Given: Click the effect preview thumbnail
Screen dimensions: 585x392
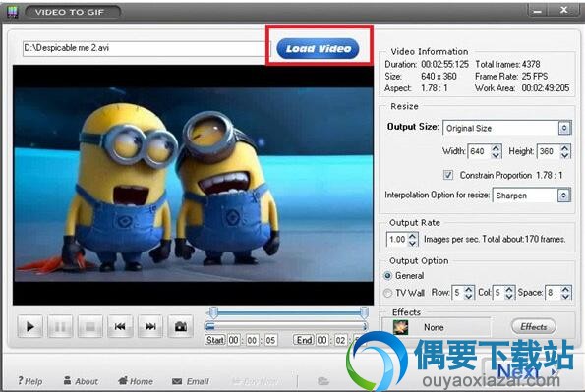Looking at the screenshot, I should click(x=400, y=327).
